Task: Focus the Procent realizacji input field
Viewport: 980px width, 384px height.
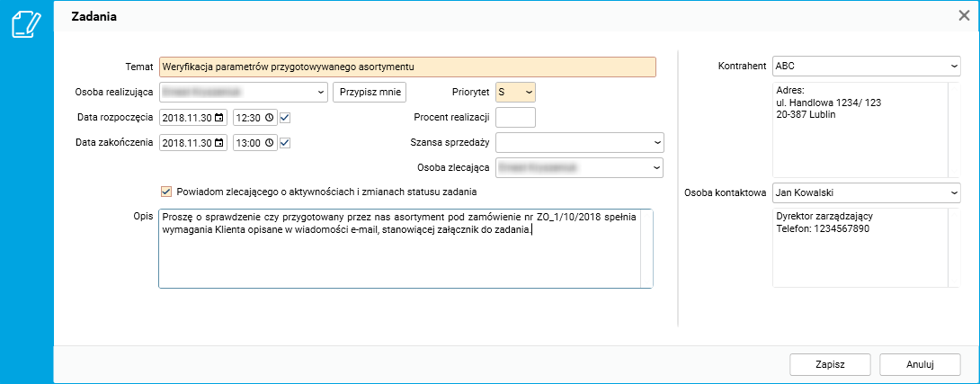Action: [515, 117]
